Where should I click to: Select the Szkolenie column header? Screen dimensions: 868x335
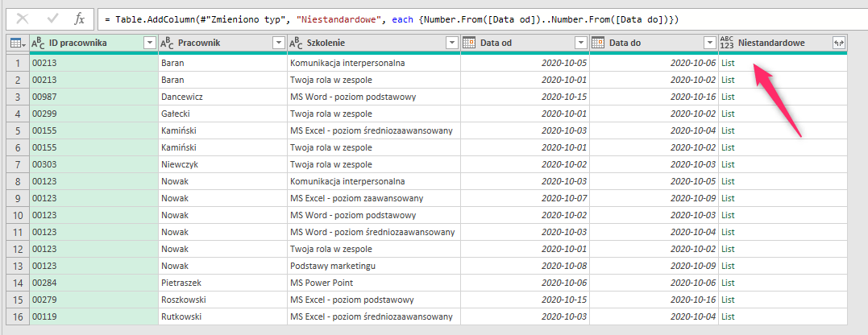coord(374,43)
